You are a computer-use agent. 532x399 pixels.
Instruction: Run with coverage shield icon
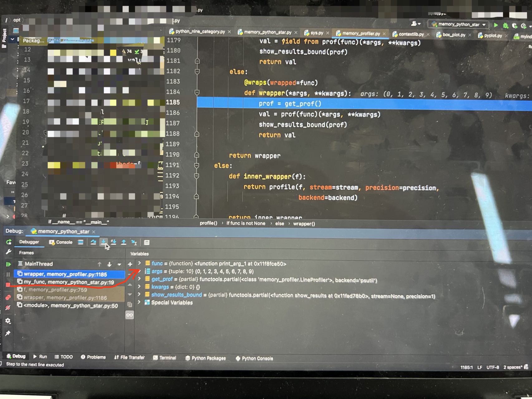[x=515, y=26]
